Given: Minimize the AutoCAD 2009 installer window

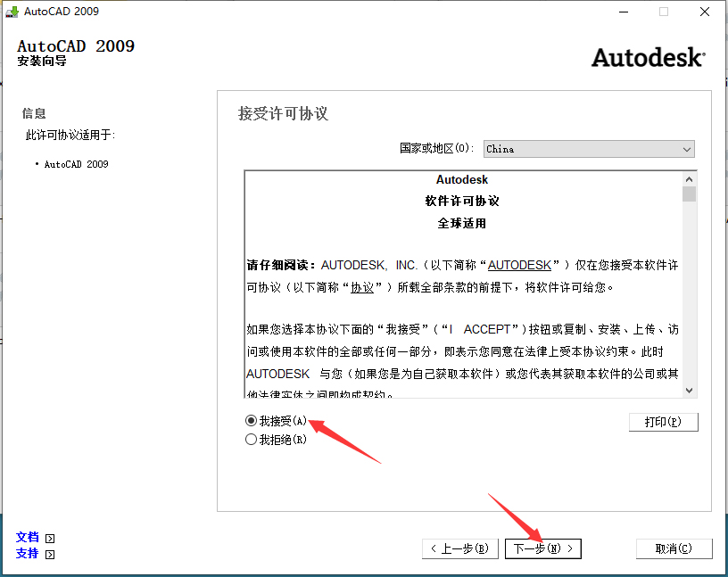Looking at the screenshot, I should 624,12.
